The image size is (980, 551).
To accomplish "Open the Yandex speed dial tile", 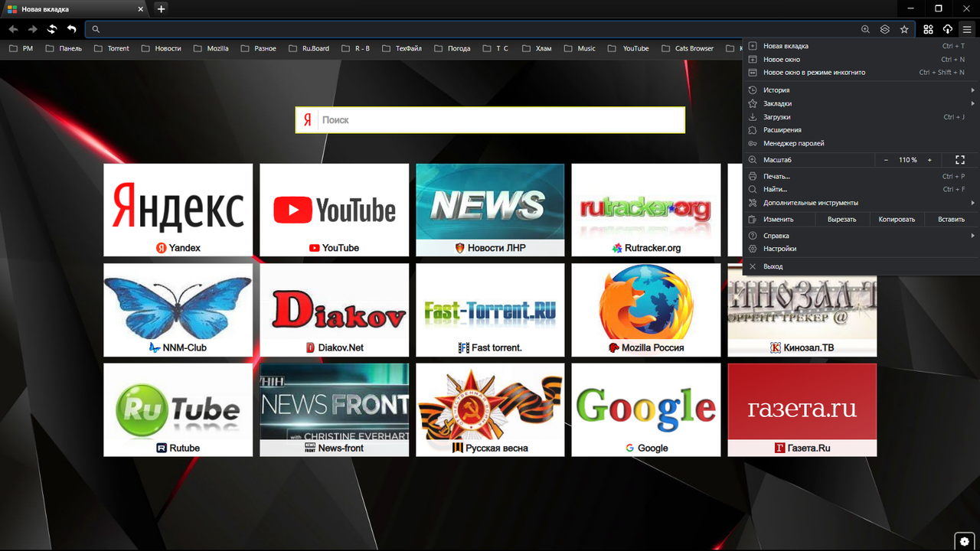I will (178, 210).
